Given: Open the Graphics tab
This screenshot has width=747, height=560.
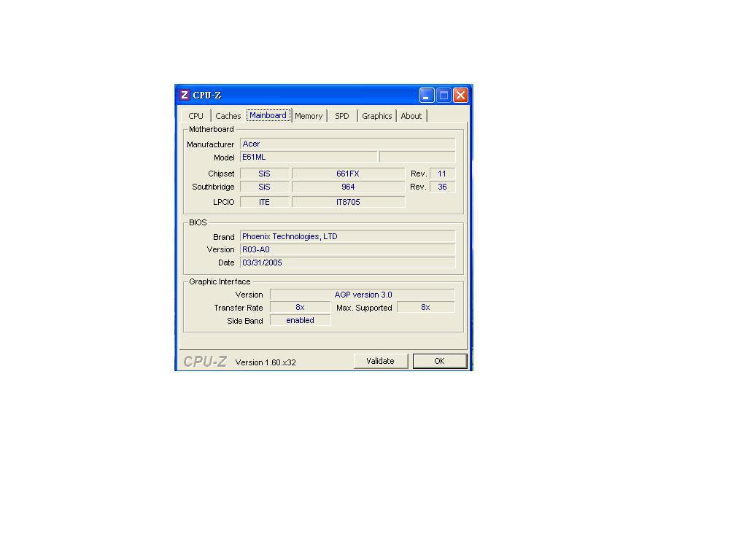Looking at the screenshot, I should pos(376,116).
